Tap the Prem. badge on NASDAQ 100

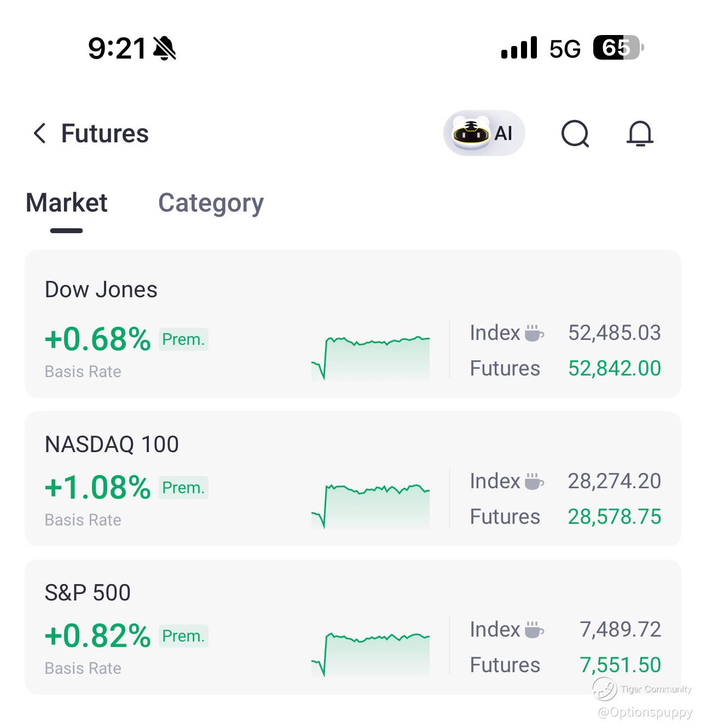click(x=183, y=488)
